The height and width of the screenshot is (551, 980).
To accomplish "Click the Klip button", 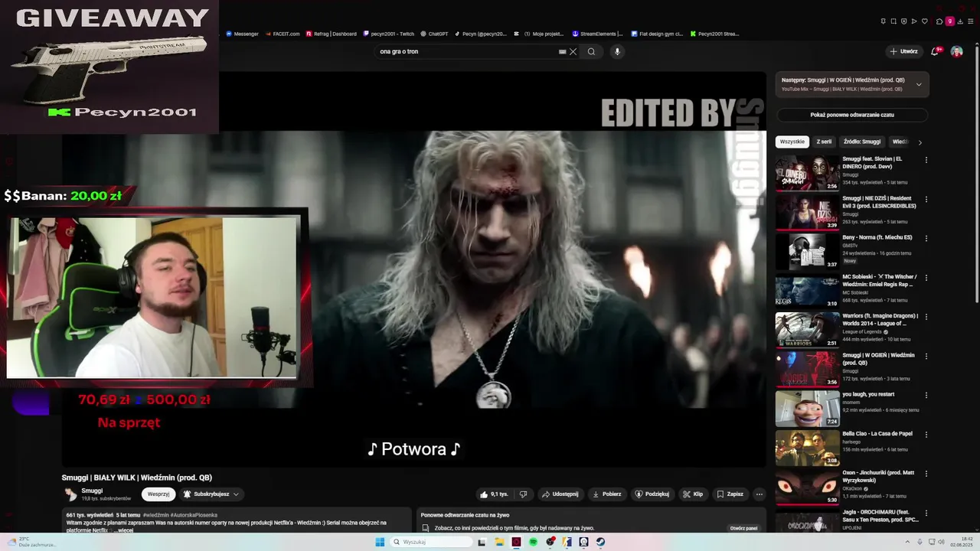I will pos(692,494).
